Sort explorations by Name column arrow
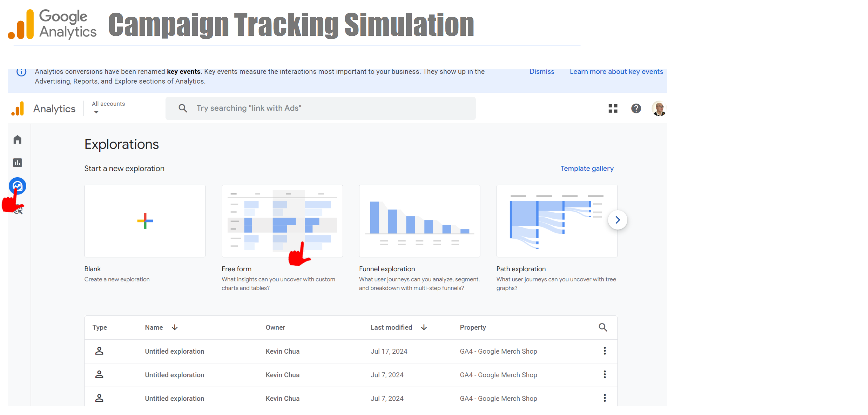868x415 pixels. [175, 327]
